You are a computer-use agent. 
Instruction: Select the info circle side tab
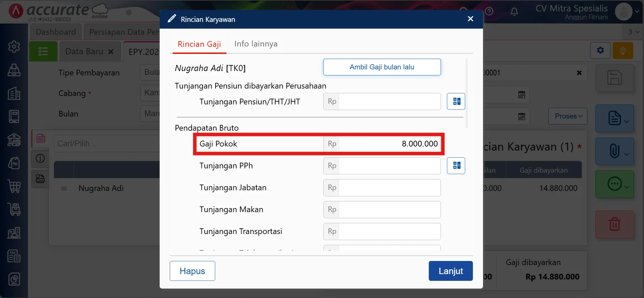pos(40,158)
